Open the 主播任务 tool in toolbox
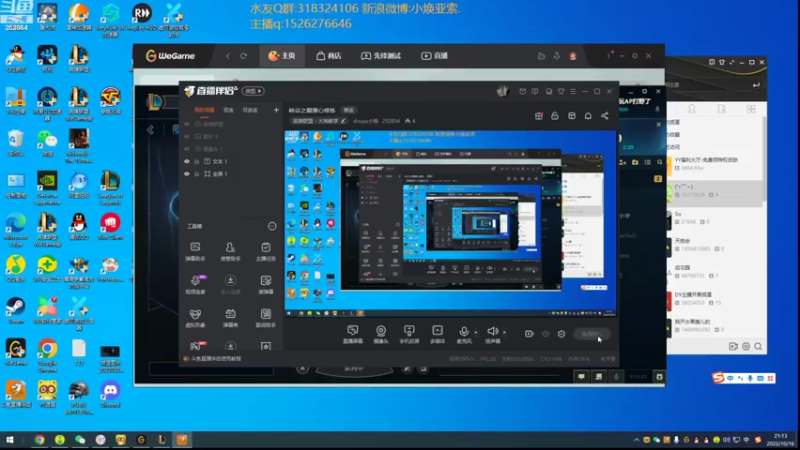800x450 pixels. pyautogui.click(x=266, y=252)
